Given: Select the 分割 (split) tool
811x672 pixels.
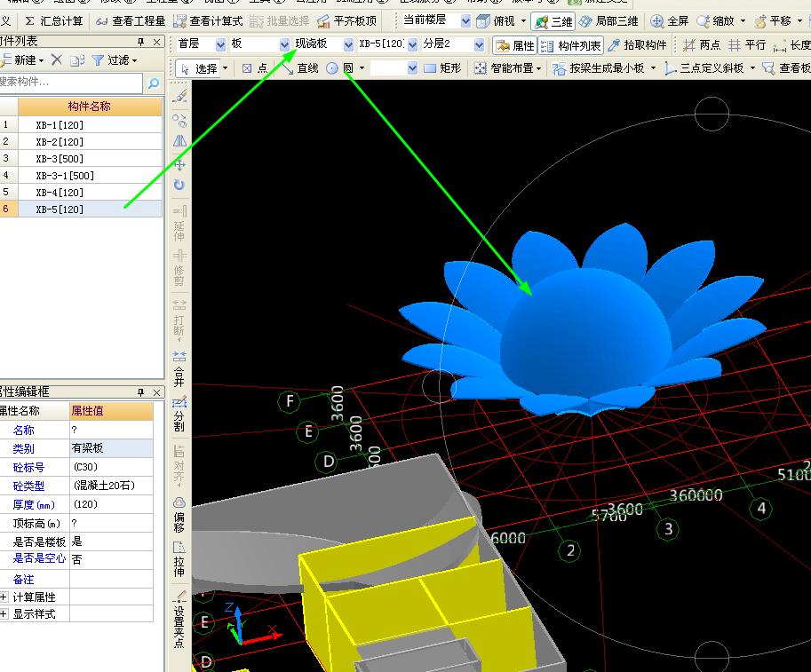Looking at the screenshot, I should coord(179,412).
